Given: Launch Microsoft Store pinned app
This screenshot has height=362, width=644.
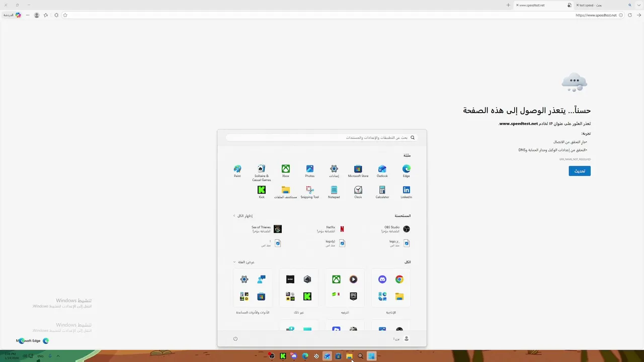Looking at the screenshot, I should tap(358, 171).
